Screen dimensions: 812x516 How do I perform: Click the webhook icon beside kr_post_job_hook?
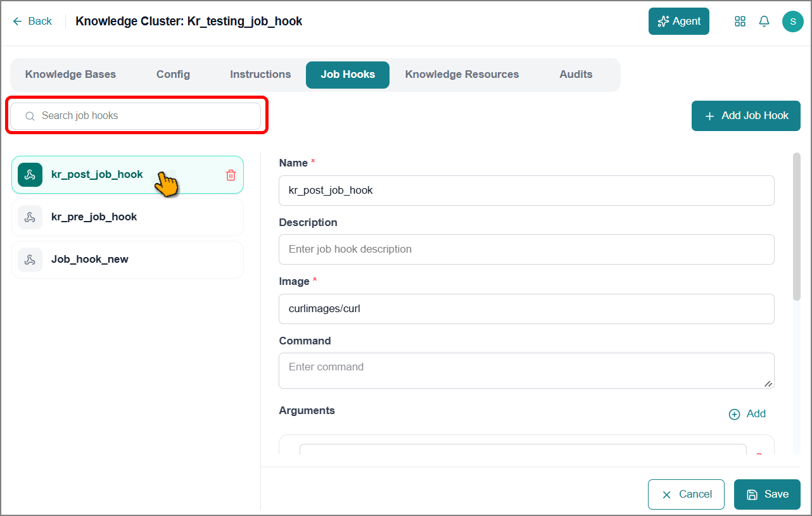pyautogui.click(x=30, y=175)
